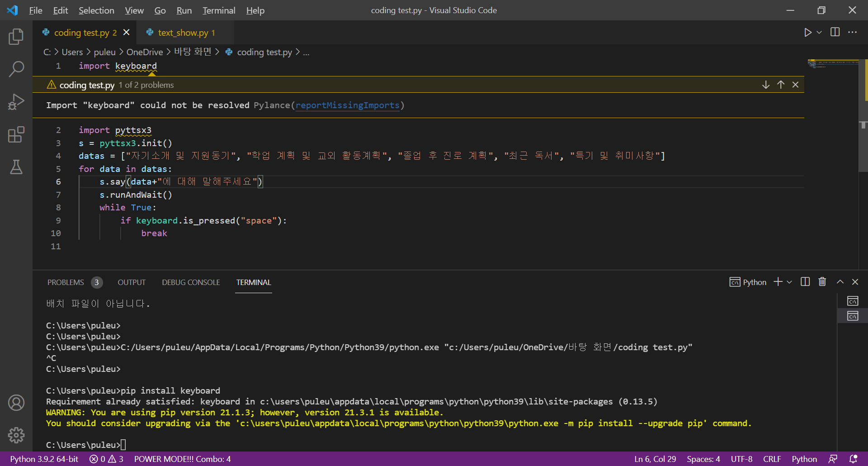Close the coding test.py tab

(127, 32)
